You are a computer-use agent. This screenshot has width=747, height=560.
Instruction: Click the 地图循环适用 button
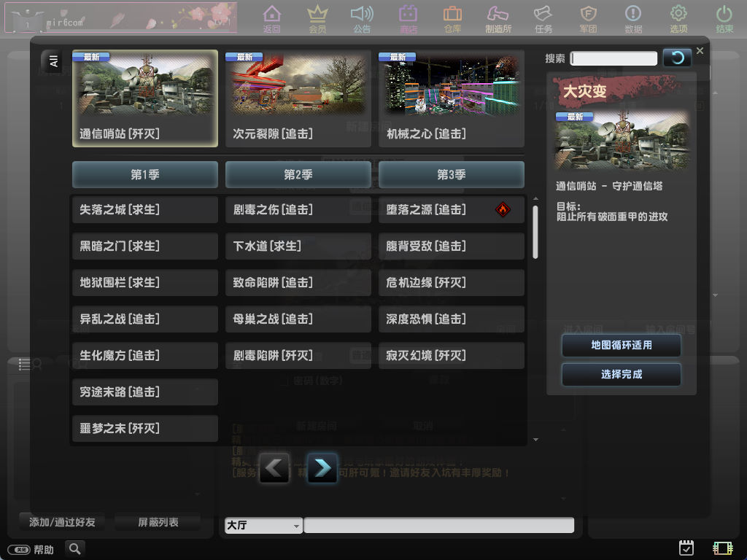point(622,345)
